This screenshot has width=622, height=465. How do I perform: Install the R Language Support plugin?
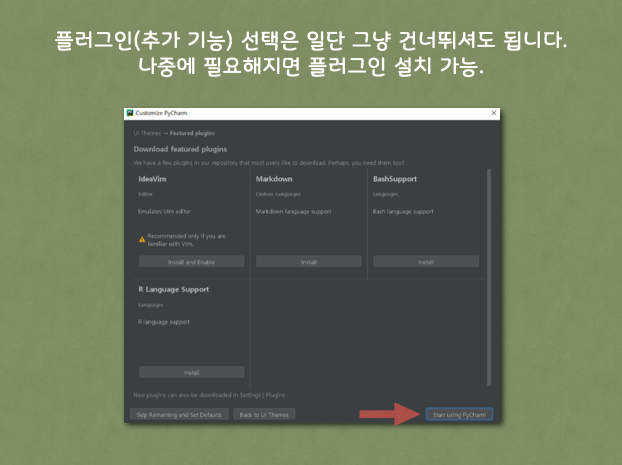pyautogui.click(x=191, y=373)
